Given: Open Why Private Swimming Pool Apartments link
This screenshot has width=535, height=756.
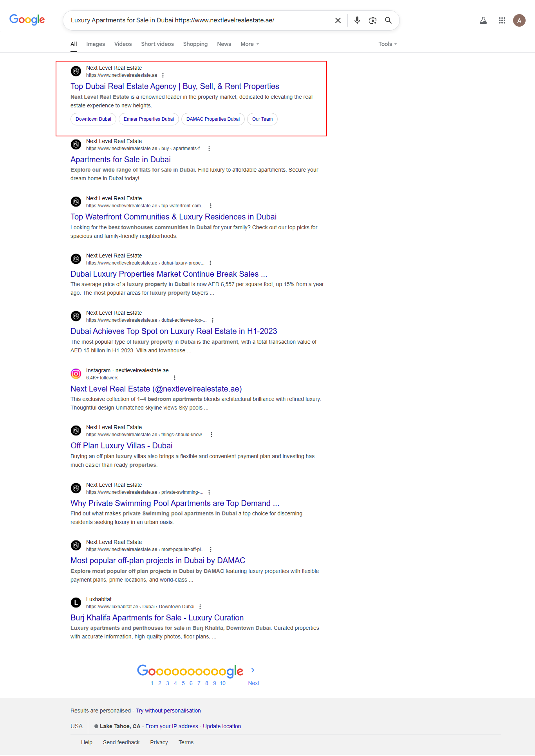Looking at the screenshot, I should 175,503.
